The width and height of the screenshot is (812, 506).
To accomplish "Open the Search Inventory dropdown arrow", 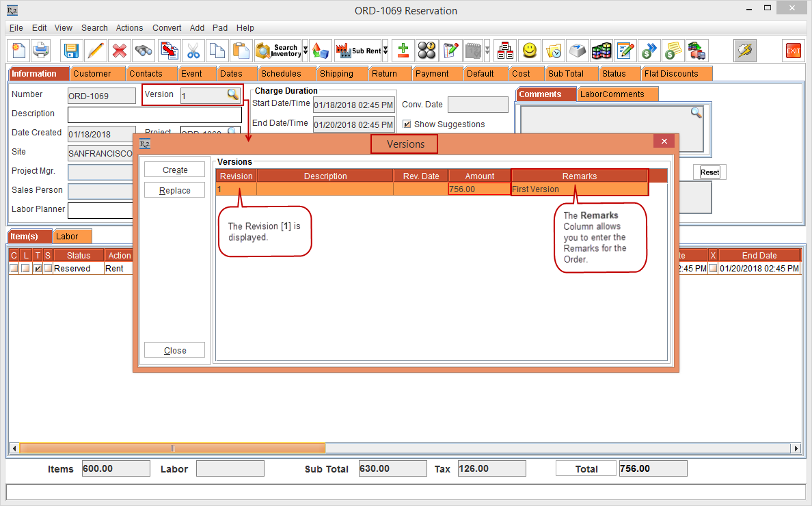I will coord(306,51).
